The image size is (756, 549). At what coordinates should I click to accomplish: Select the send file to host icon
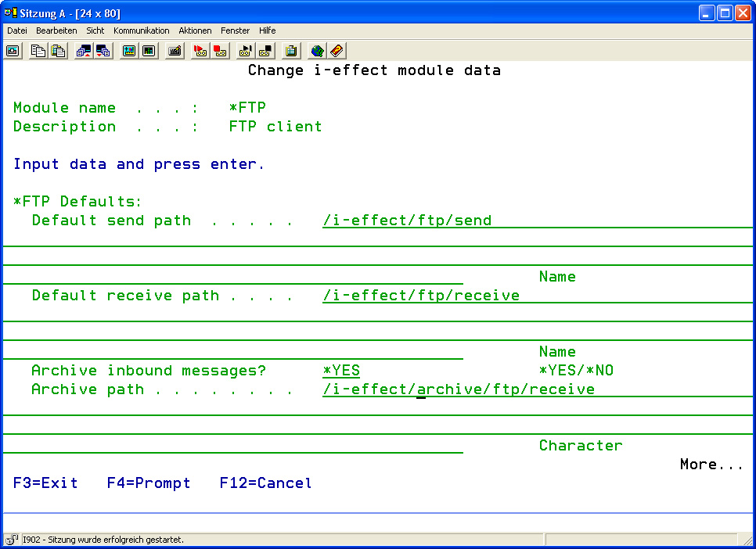pos(84,51)
